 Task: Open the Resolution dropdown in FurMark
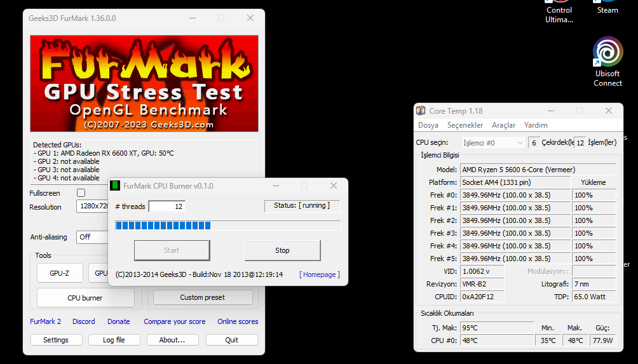click(92, 206)
